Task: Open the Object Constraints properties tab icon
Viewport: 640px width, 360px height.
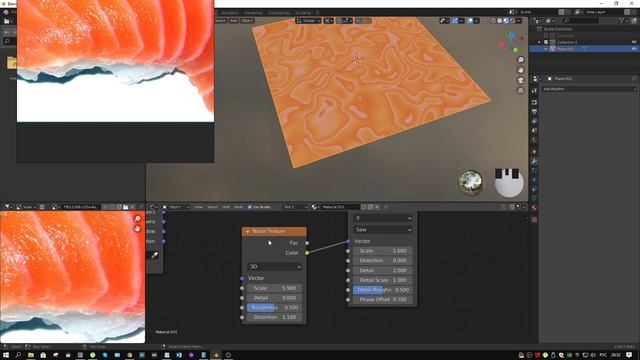Action: pos(534,189)
